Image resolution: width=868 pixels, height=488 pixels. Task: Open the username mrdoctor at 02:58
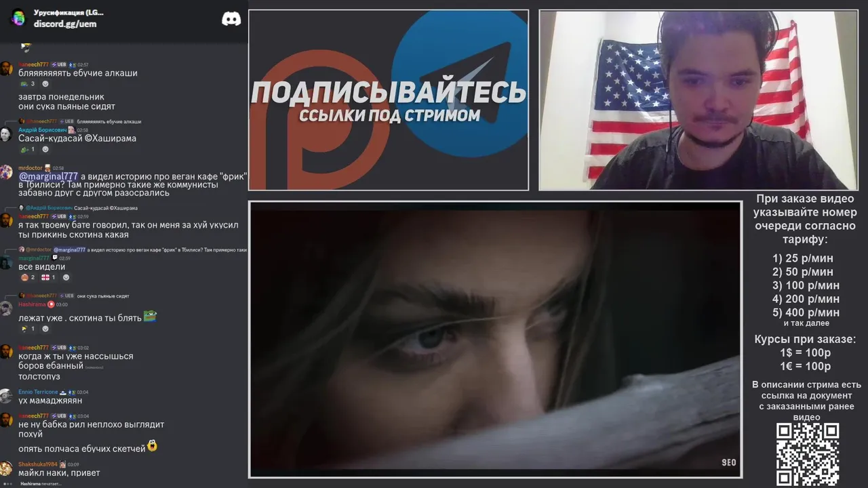point(30,167)
